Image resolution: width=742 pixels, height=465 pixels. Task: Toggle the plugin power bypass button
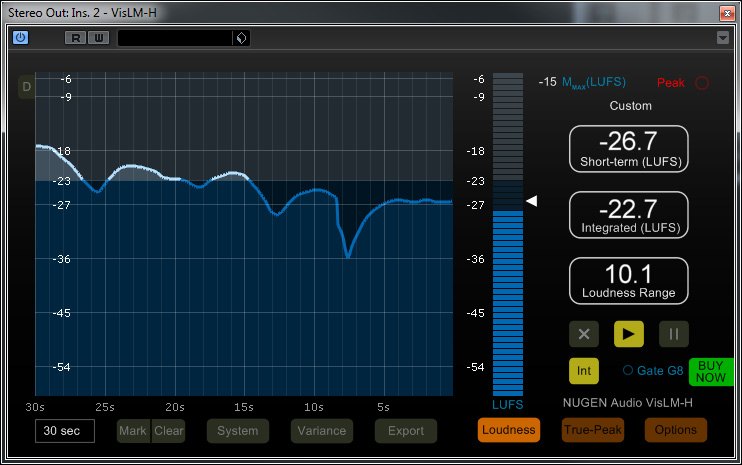20,37
